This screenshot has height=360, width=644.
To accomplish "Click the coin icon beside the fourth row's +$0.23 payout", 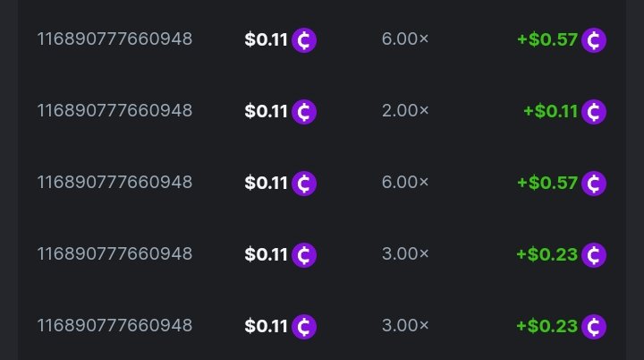I will pos(594,254).
